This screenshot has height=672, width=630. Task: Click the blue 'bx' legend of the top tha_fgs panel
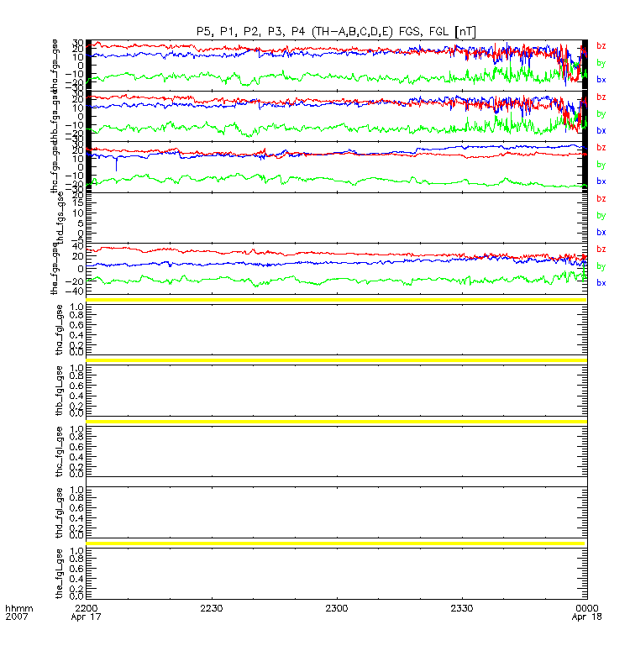pos(601,79)
